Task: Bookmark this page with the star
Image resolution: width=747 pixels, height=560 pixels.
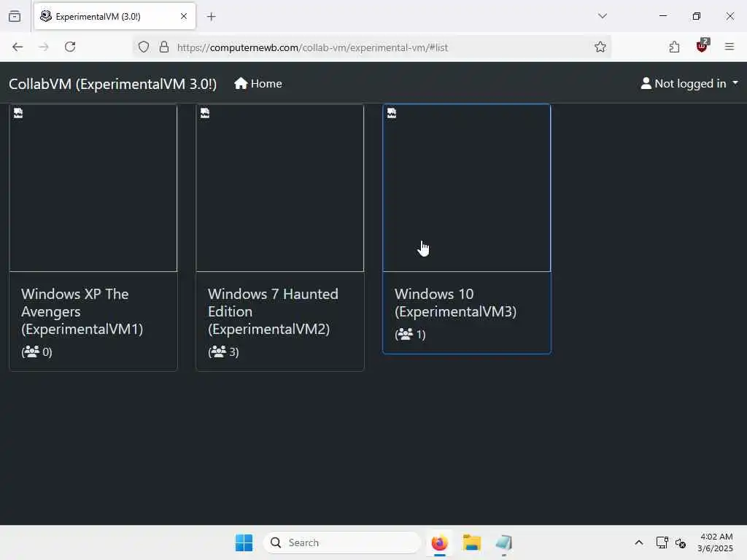Action: 600,47
